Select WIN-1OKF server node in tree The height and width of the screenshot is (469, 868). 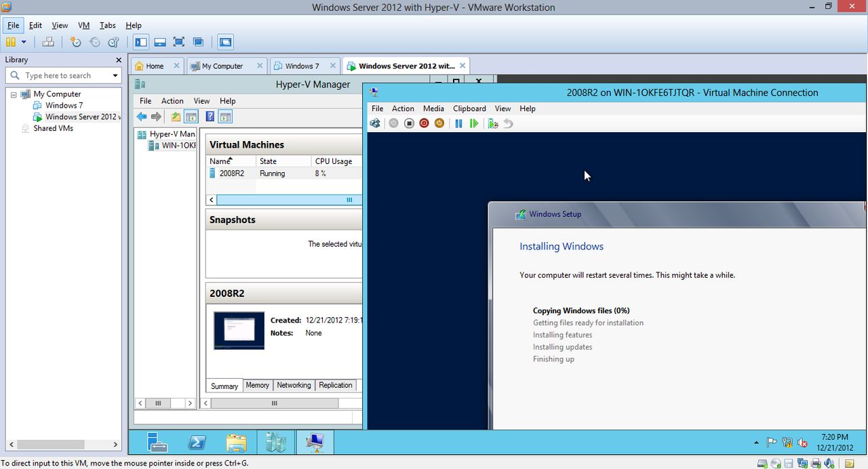pos(173,145)
